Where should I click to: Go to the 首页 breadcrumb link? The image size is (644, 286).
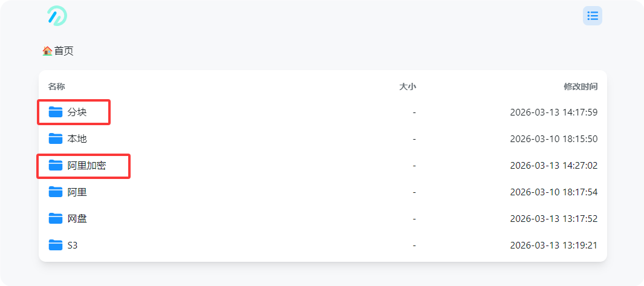pos(63,51)
